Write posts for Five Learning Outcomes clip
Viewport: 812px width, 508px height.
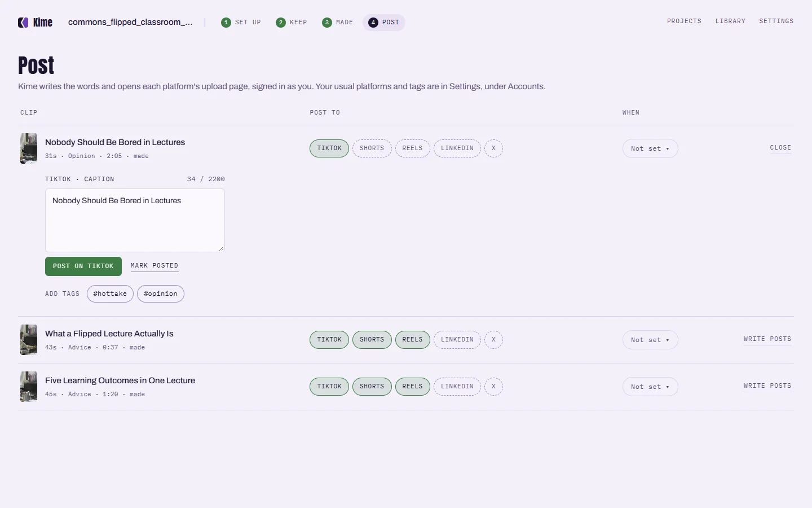pyautogui.click(x=767, y=386)
